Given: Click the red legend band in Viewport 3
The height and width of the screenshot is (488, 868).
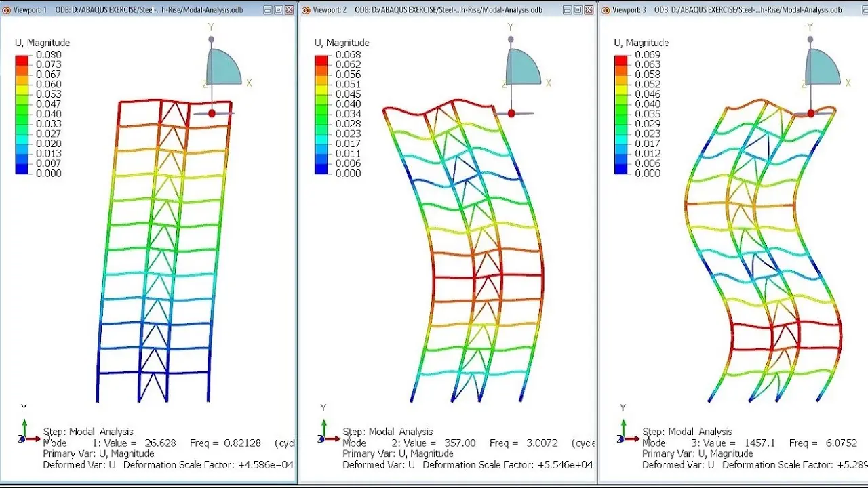Looking at the screenshot, I should click(x=620, y=60).
